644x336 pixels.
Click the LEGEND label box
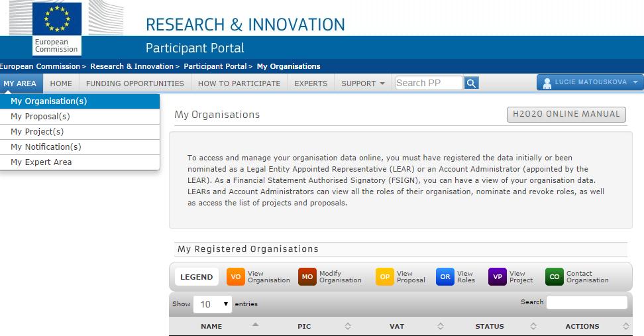(196, 277)
